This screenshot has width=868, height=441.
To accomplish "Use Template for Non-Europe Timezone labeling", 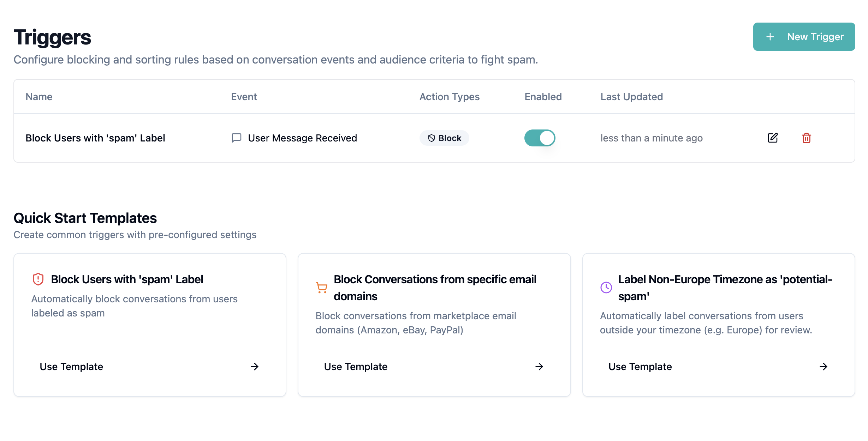I will click(x=640, y=367).
